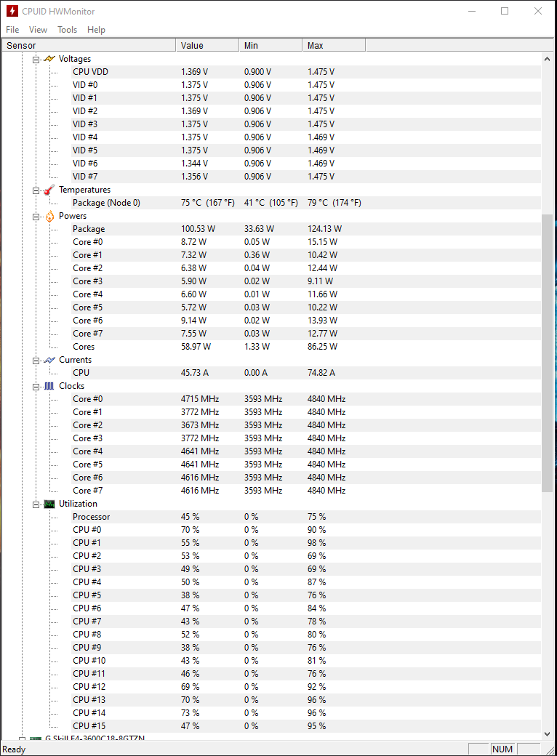Screen dimensions: 557x756
Task: Click the CPUID HWMonitor app icon in title bar
Action: pos(12,11)
